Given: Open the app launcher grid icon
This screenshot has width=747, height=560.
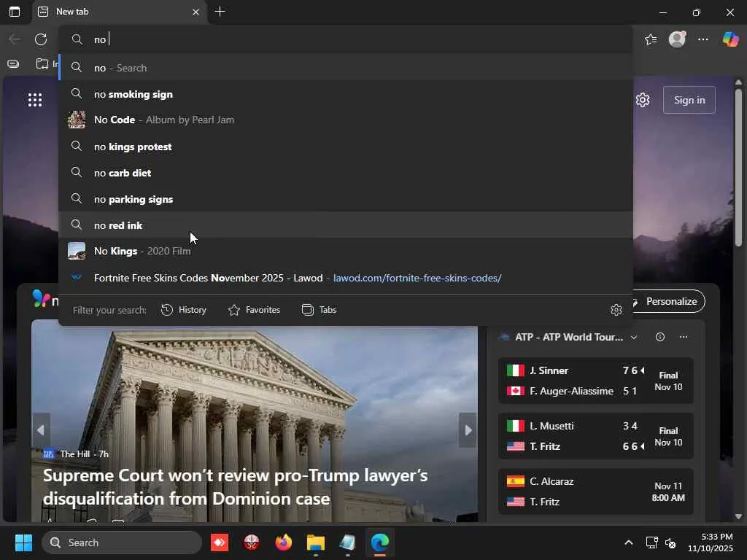Looking at the screenshot, I should click(35, 100).
